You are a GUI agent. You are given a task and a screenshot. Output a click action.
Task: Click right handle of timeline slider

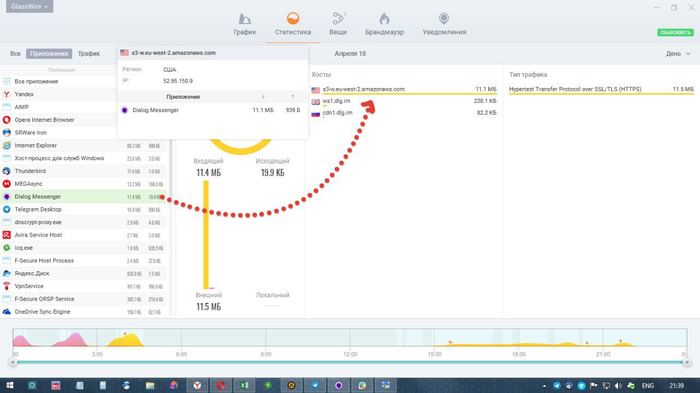(x=687, y=362)
